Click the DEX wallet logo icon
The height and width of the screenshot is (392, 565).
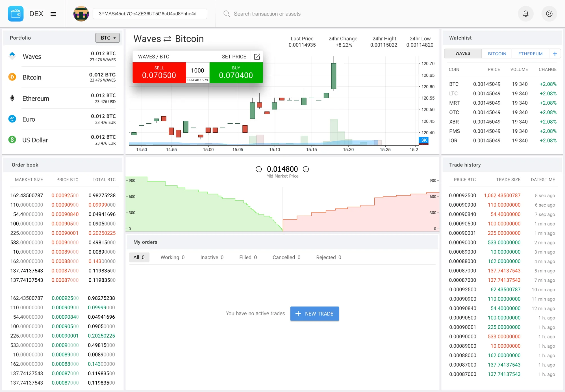pos(16,14)
